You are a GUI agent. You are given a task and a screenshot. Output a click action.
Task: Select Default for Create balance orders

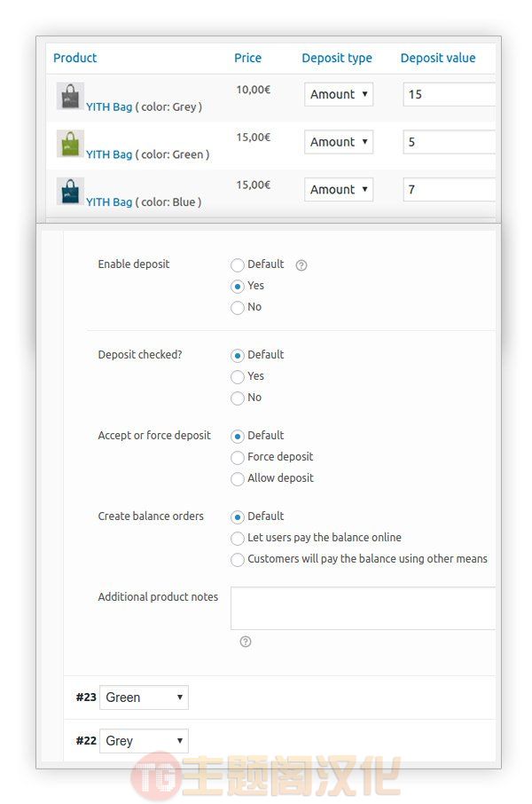pyautogui.click(x=238, y=517)
